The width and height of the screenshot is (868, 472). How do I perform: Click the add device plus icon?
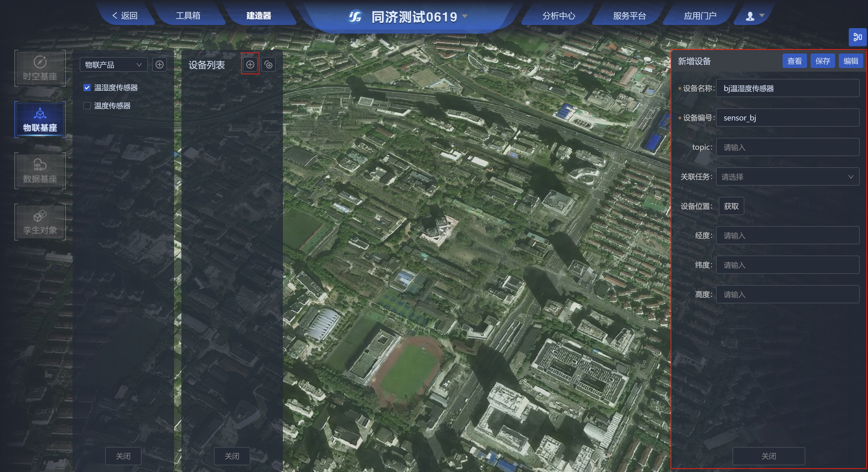[x=250, y=64]
